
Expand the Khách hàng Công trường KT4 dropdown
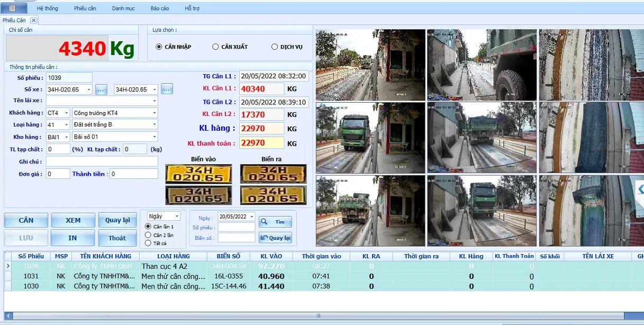[155, 113]
